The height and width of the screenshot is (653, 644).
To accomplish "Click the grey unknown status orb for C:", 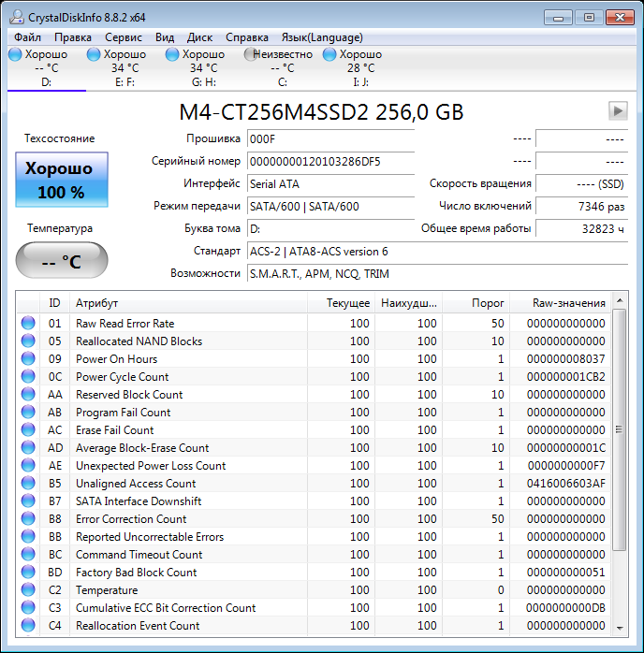I will point(250,54).
